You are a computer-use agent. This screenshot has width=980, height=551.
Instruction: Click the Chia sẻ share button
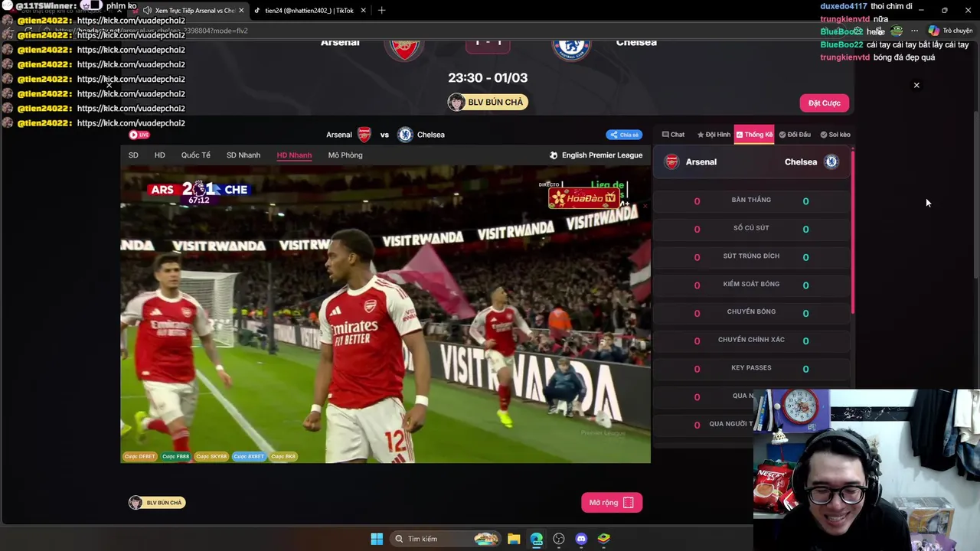point(624,135)
